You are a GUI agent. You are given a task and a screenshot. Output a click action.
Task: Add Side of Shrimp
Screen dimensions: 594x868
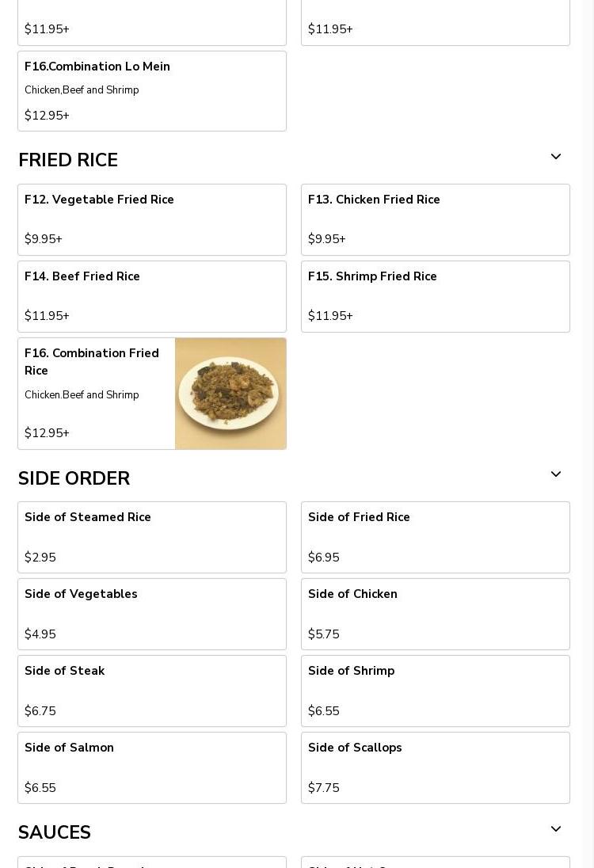point(435,691)
